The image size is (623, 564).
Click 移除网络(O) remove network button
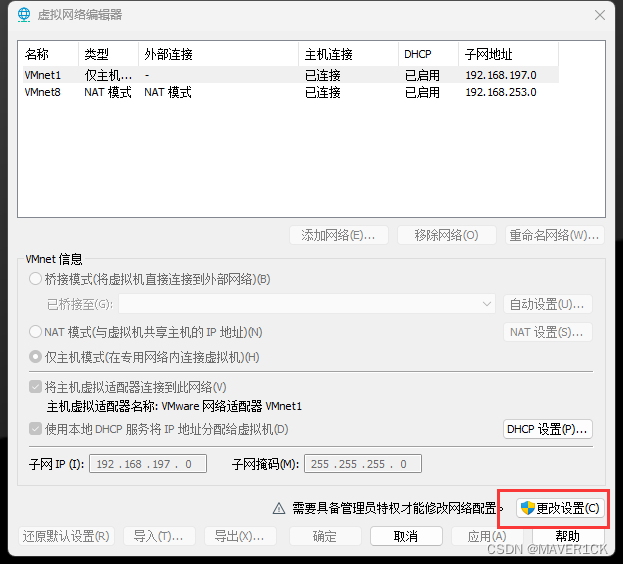point(447,235)
